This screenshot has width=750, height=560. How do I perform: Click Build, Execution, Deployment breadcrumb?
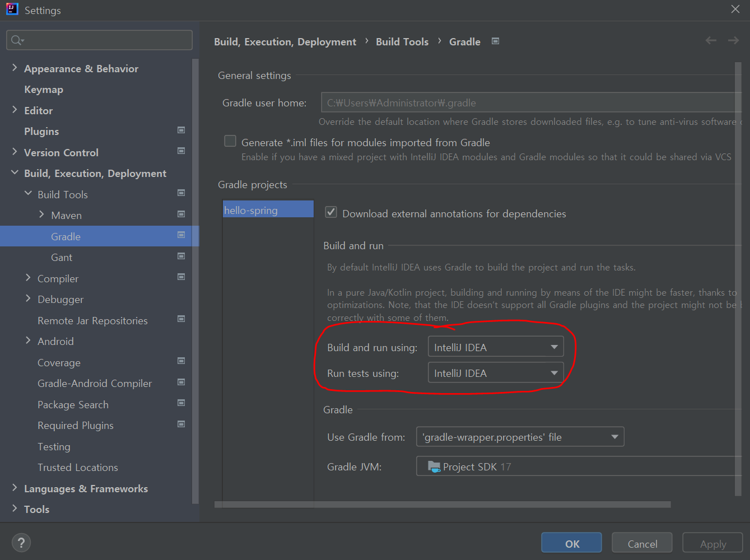285,41
